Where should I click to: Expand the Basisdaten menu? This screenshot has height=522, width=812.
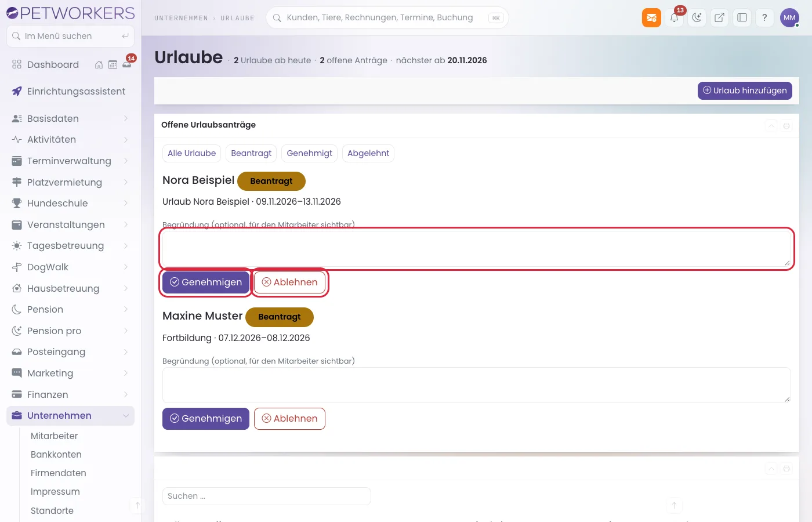tap(70, 118)
